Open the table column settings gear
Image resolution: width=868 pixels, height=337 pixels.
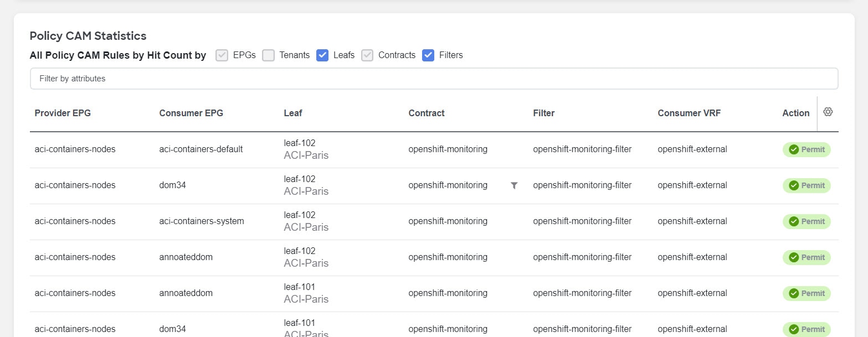[828, 112]
